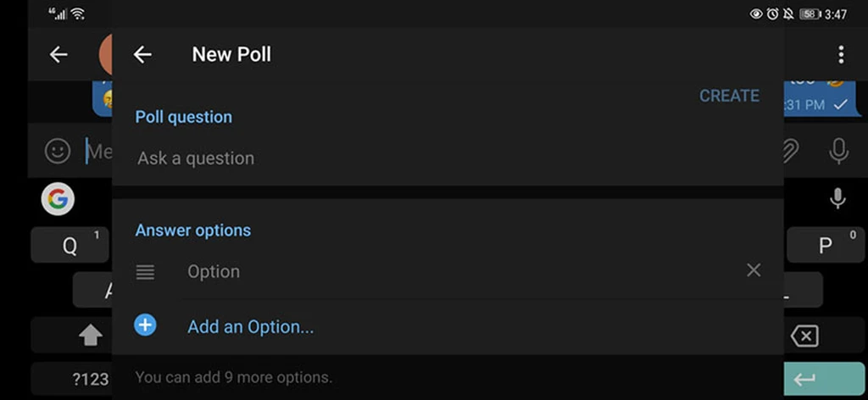Tap the Q key on keyboard
The width and height of the screenshot is (868, 400).
point(70,245)
